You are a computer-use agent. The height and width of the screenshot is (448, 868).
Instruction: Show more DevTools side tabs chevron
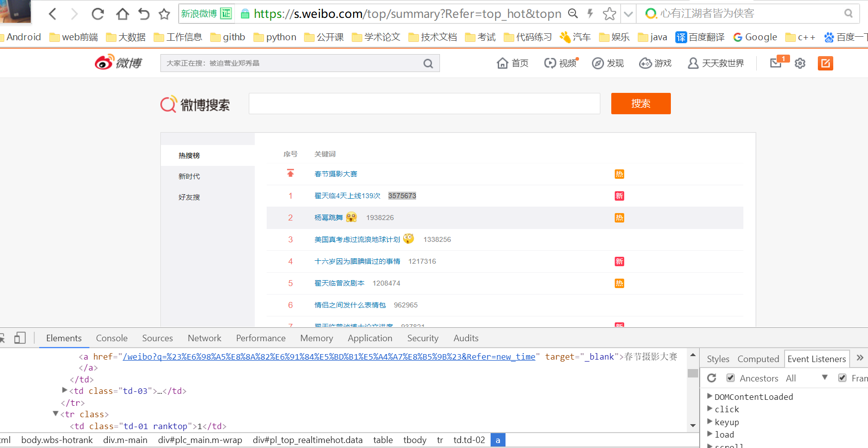[860, 358]
